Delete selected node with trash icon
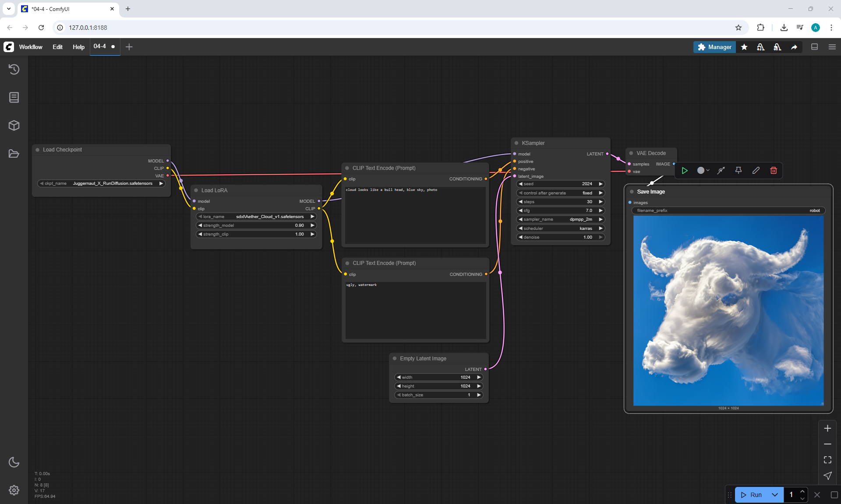The height and width of the screenshot is (504, 841). tap(774, 170)
